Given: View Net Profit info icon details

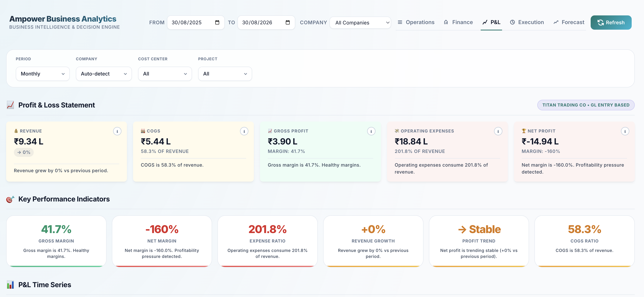Looking at the screenshot, I should [625, 131].
